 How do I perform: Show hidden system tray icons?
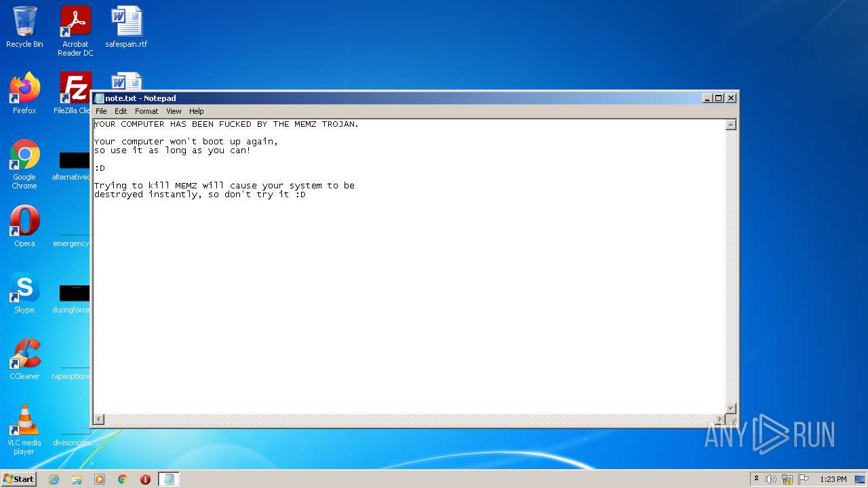click(x=757, y=479)
